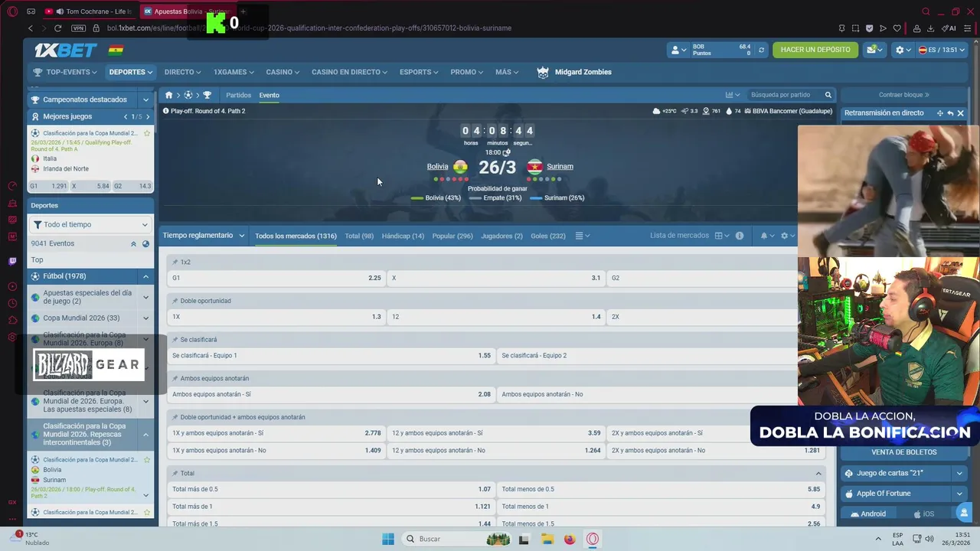Open the DEPORTES menu

coord(130,72)
